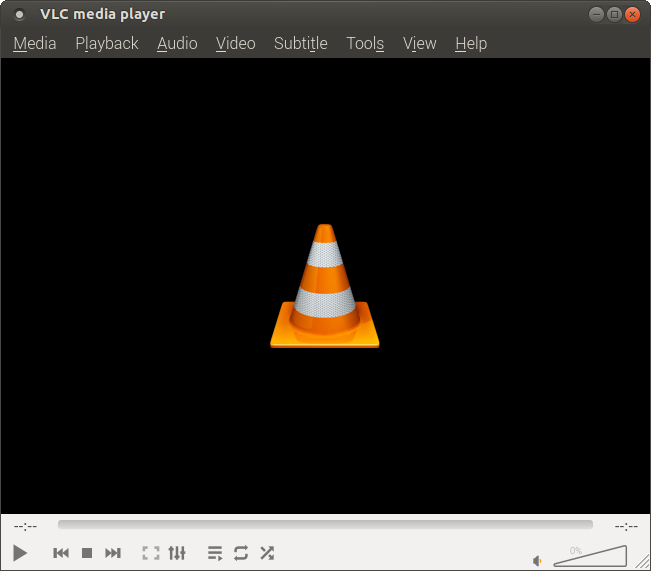Open window menu via title bar circle icon
Screen dimensions: 651x571
point(19,15)
